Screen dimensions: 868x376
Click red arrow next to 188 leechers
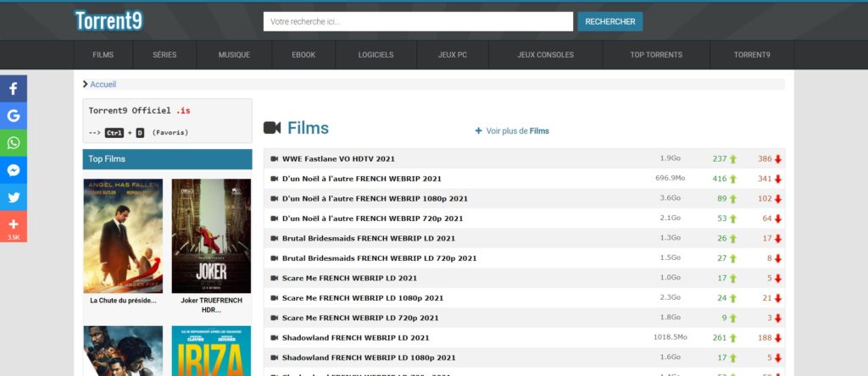(x=778, y=339)
